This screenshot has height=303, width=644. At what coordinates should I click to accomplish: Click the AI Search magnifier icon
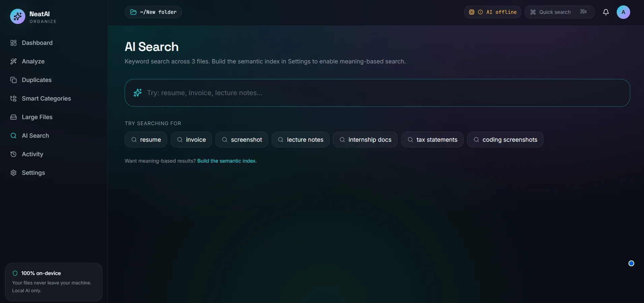click(x=13, y=136)
